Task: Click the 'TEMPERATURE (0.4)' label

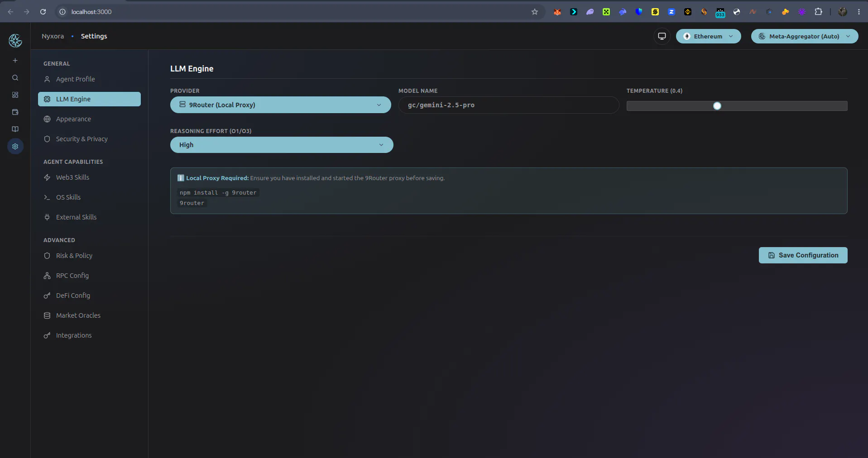Action: (x=654, y=91)
